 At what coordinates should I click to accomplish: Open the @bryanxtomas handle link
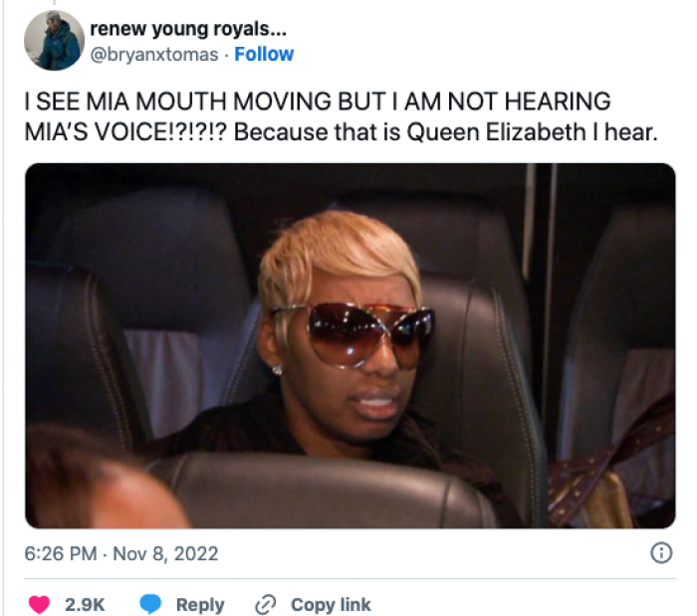(x=154, y=55)
